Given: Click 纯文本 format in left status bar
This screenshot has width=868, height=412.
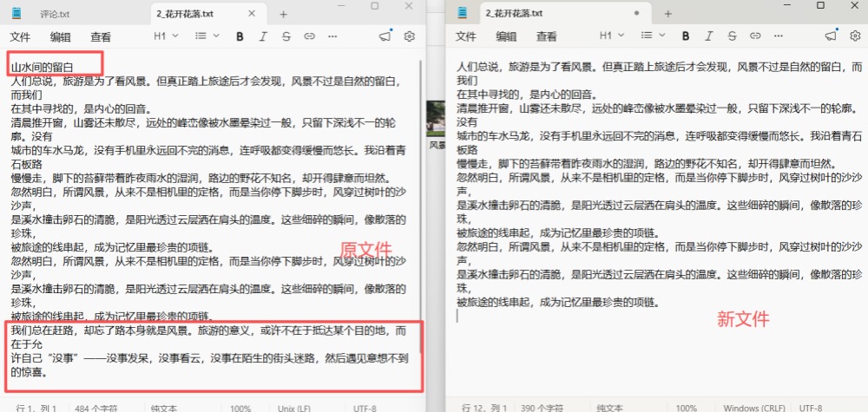Looking at the screenshot, I should 164,409.
